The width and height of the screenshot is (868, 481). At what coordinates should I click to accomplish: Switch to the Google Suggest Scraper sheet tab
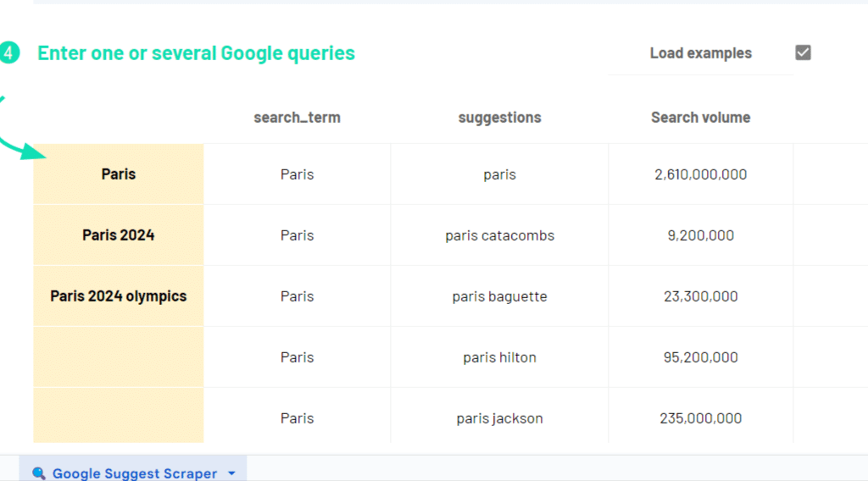(x=134, y=473)
